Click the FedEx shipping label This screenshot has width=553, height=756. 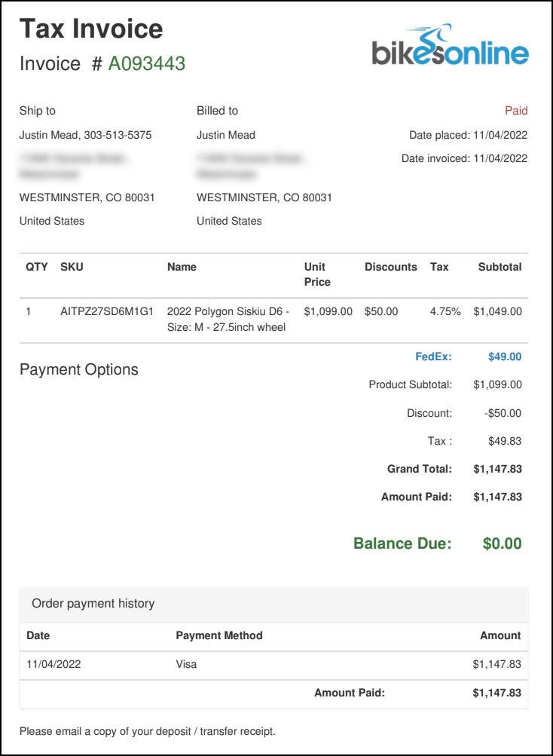pos(433,357)
